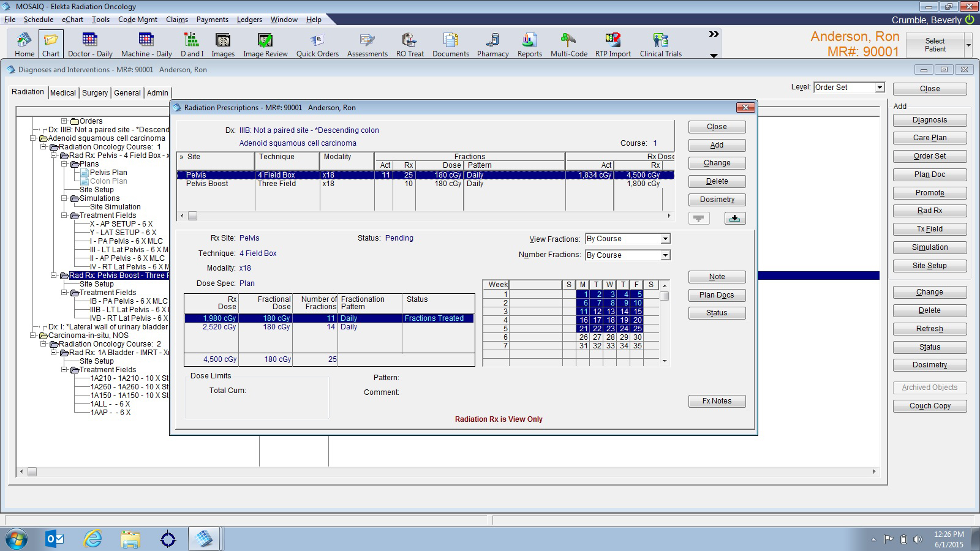Screen dimensions: 980x551
Task: Open the Select Patient dropdown arrow
Action: click(968, 45)
